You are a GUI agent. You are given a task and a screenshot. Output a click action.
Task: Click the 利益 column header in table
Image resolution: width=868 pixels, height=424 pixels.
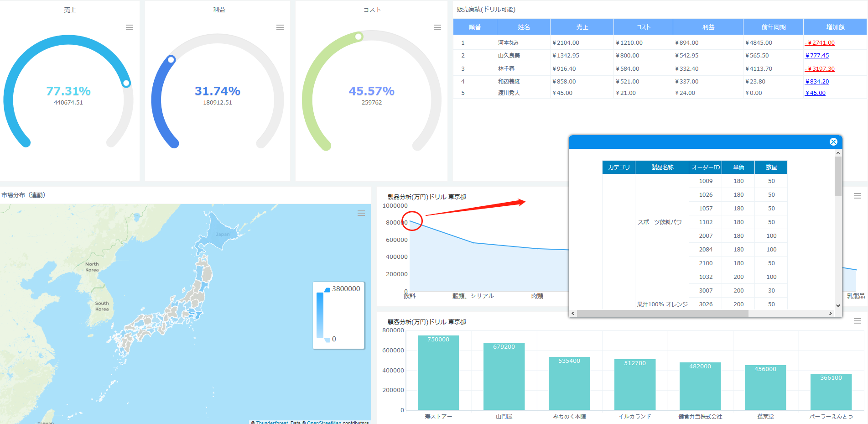(708, 27)
